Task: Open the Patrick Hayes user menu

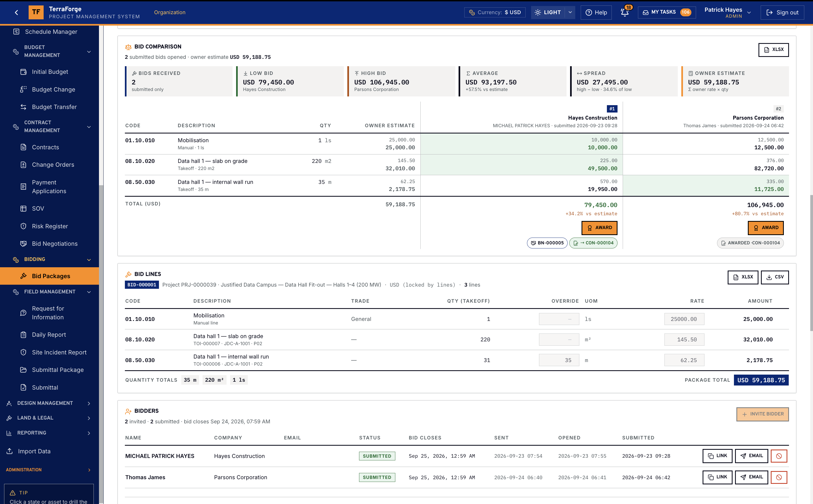Action: (728, 12)
